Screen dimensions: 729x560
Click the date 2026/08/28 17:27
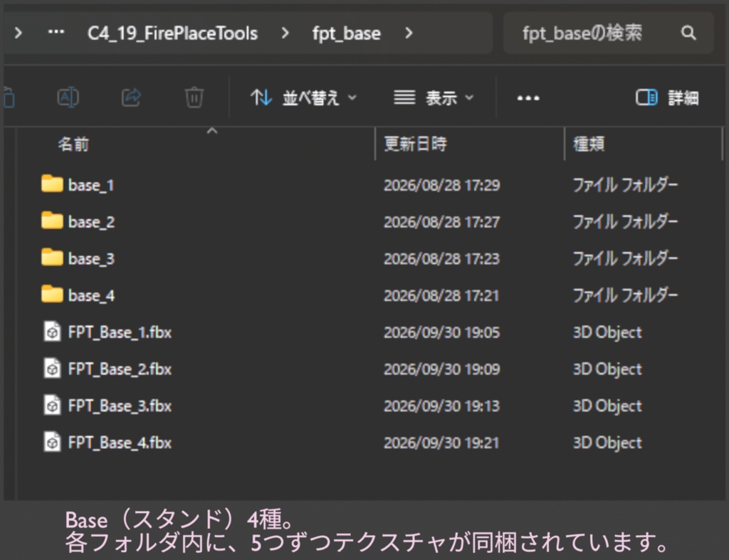click(x=441, y=222)
